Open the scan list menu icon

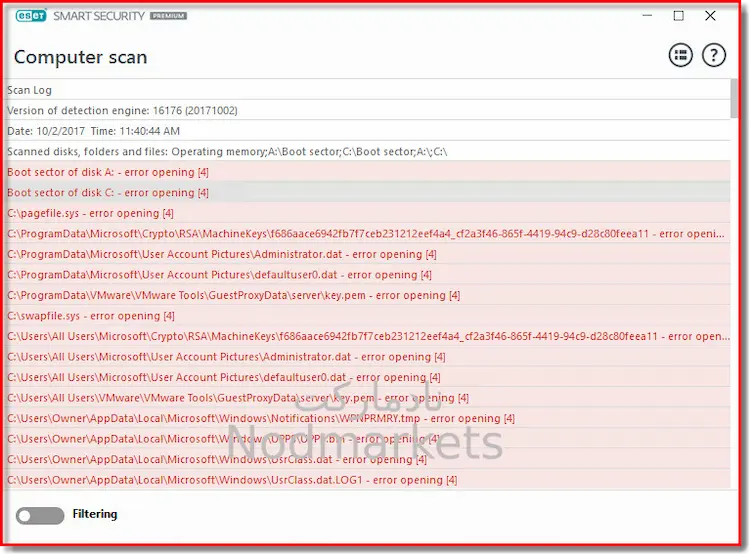pos(680,55)
